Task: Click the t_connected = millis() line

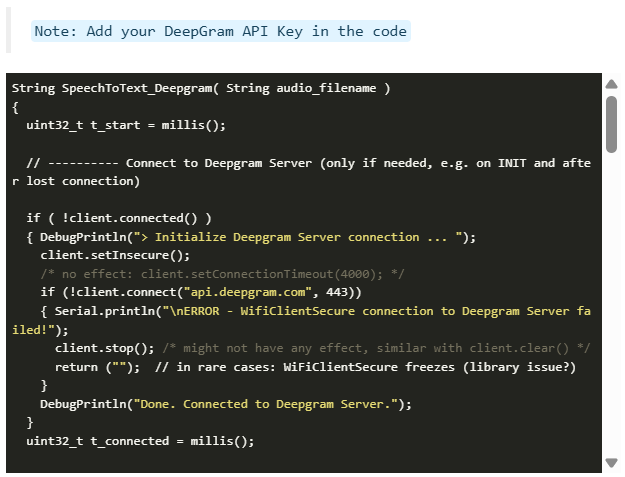Action: [x=140, y=441]
